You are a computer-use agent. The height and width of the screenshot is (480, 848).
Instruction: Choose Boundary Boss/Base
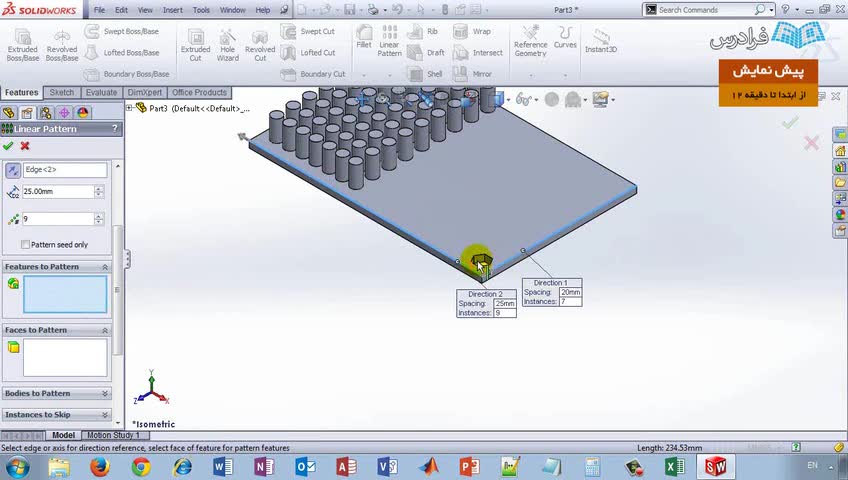tap(127, 74)
